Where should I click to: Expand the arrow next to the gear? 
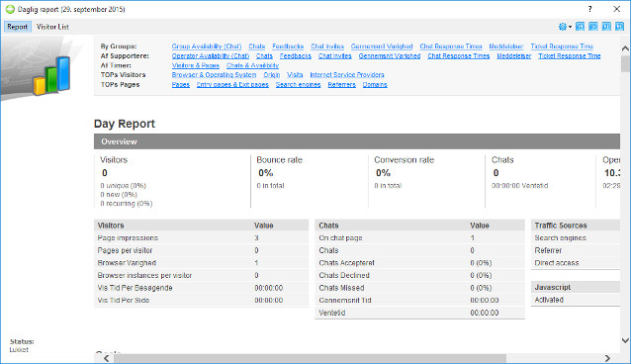click(x=571, y=27)
